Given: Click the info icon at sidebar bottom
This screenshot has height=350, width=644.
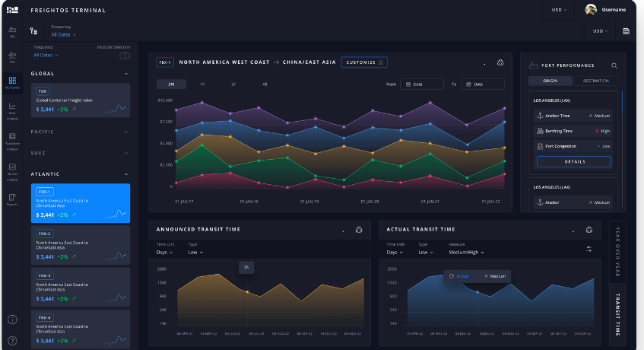Looking at the screenshot, I should tap(12, 320).
